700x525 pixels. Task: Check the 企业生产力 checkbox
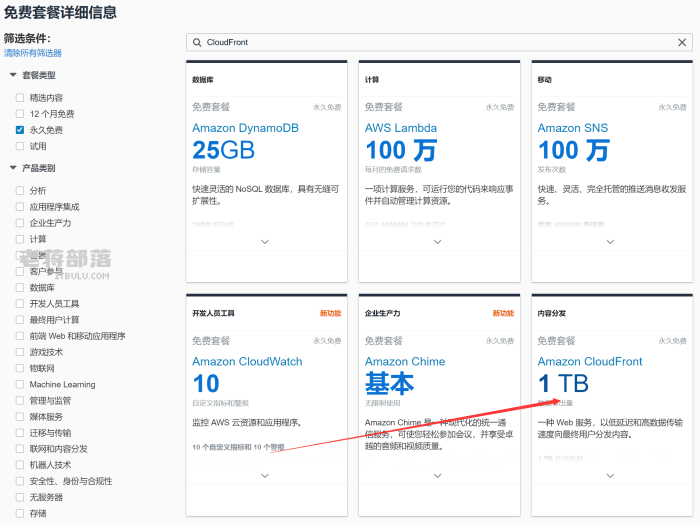(20, 223)
